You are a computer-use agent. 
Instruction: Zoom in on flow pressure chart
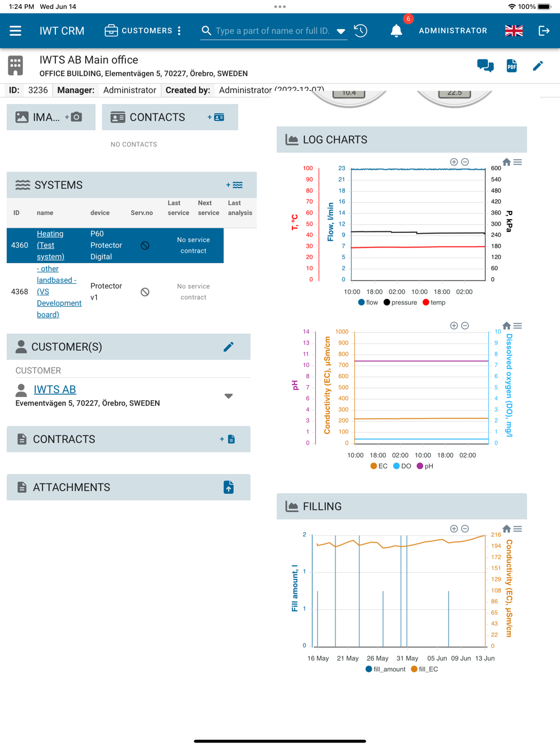click(x=454, y=162)
